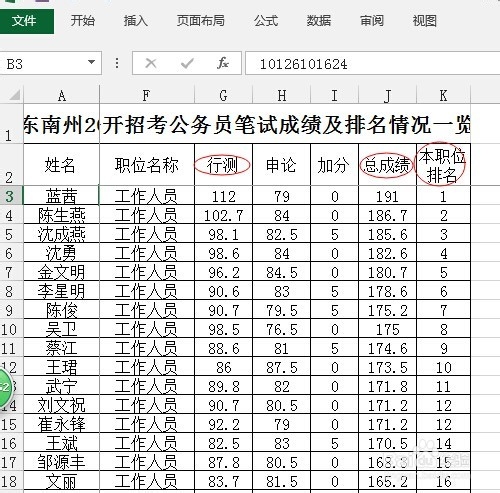Image resolution: width=500 pixels, height=493 pixels.
Task: Select the cell with name 李星明
Action: coord(61,291)
